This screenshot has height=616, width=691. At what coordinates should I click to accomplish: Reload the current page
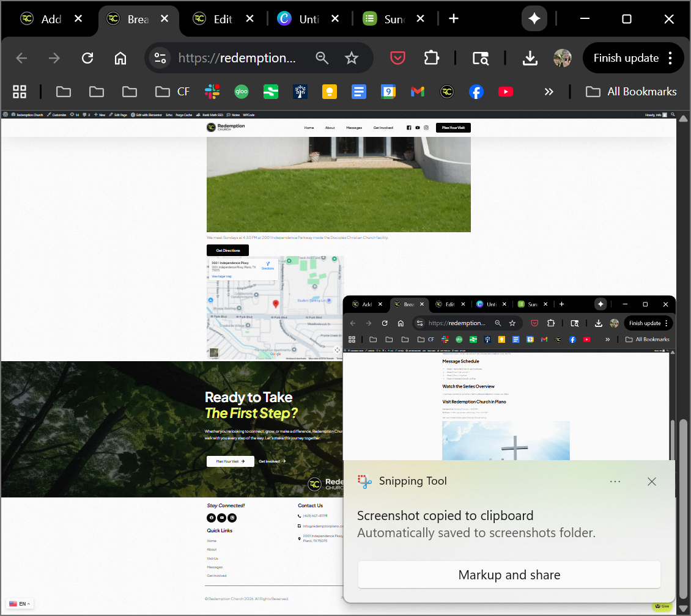click(x=87, y=58)
